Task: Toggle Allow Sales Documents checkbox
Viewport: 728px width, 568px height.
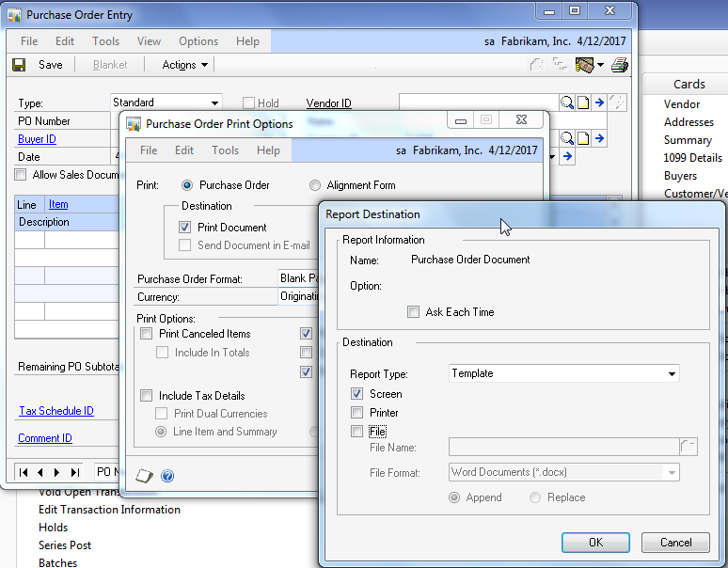Action: point(21,175)
